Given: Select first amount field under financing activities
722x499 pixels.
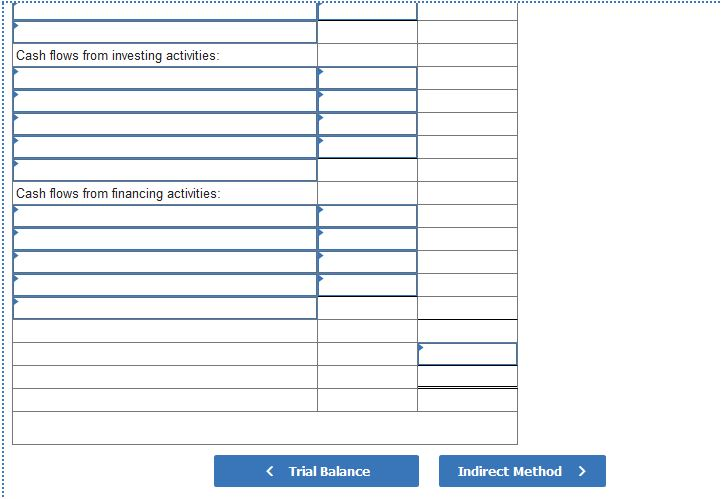Looking at the screenshot, I should pyautogui.click(x=367, y=216).
